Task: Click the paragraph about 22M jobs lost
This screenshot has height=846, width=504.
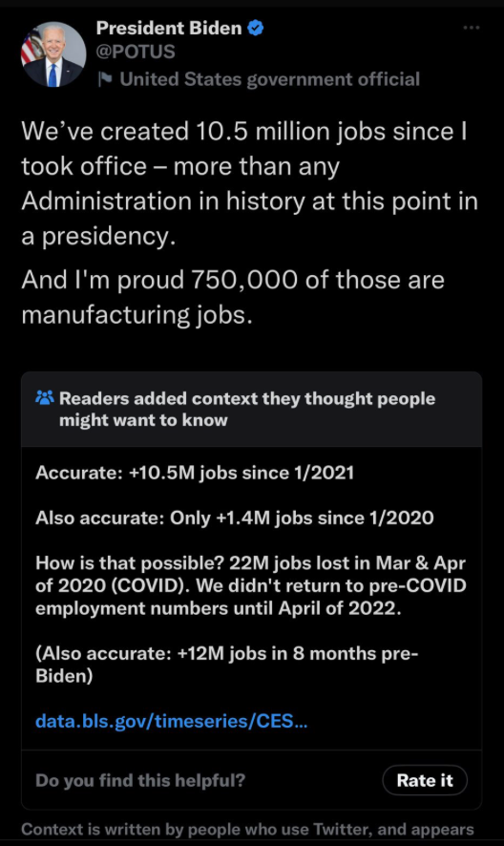Action: point(250,585)
